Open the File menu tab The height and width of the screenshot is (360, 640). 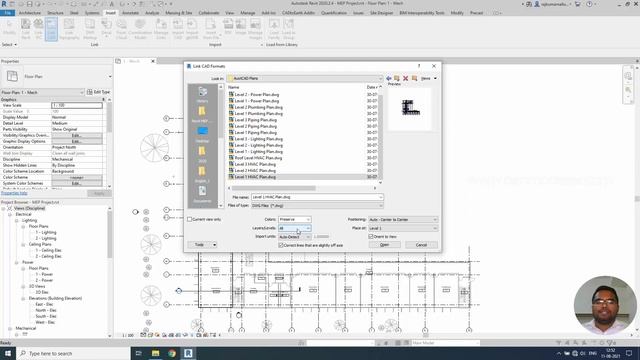click(x=7, y=13)
